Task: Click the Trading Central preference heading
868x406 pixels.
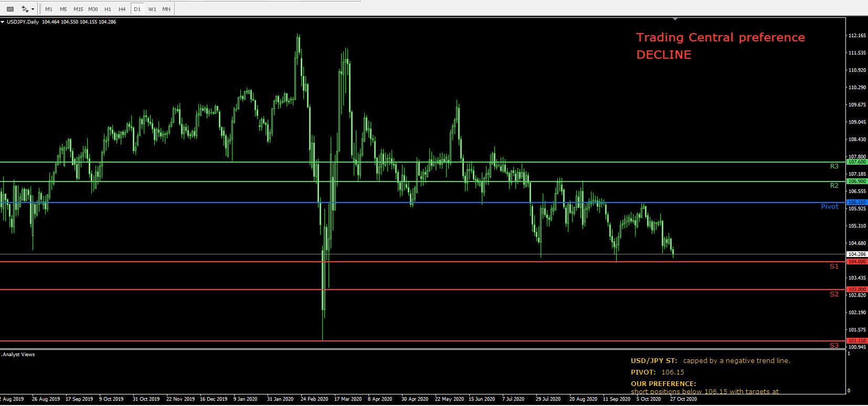Action: click(720, 38)
